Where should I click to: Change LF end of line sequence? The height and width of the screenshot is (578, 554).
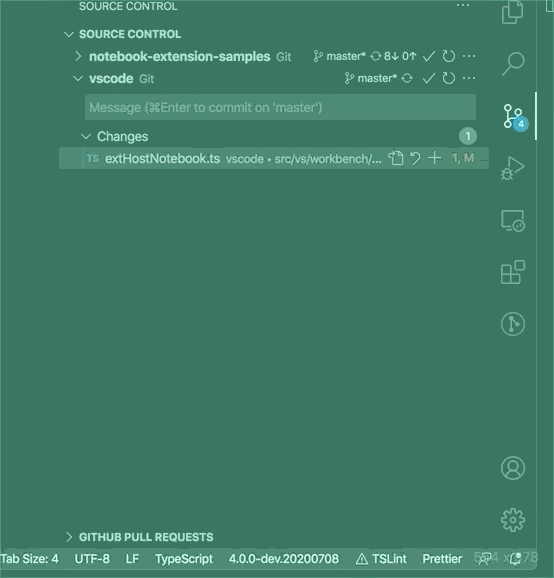[132, 559]
